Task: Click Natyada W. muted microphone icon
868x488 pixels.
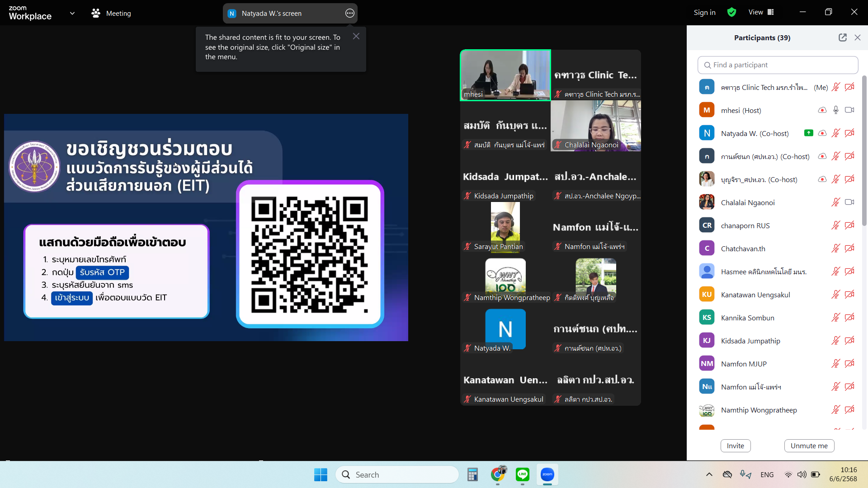Action: [836, 133]
